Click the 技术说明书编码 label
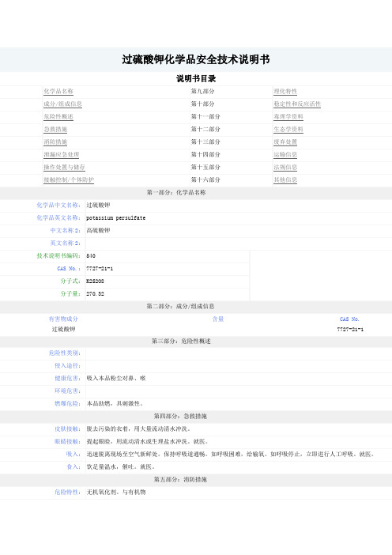Viewport: 392px width, 555px height. click(58, 256)
